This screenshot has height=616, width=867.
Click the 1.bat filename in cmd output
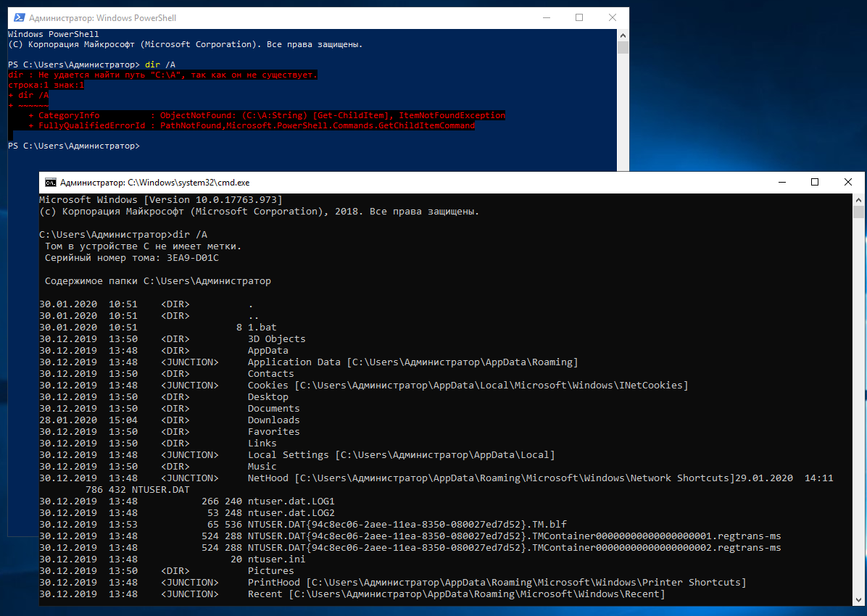tap(262, 328)
